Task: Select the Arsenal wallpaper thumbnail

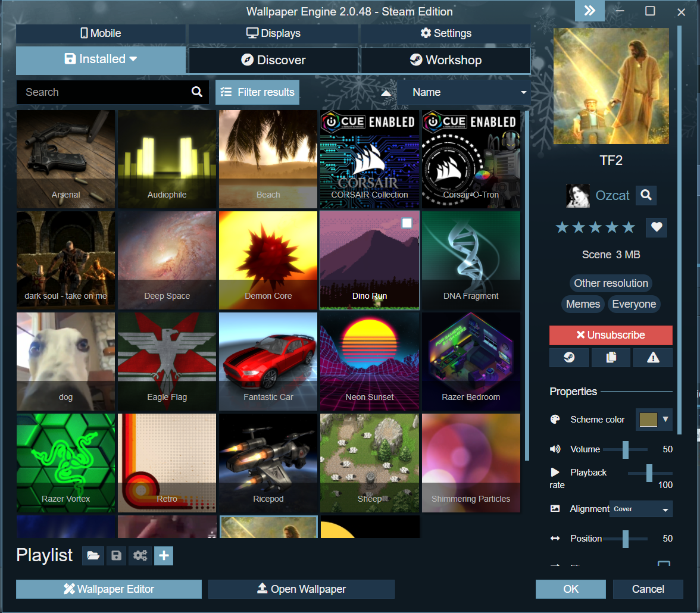Action: point(65,159)
